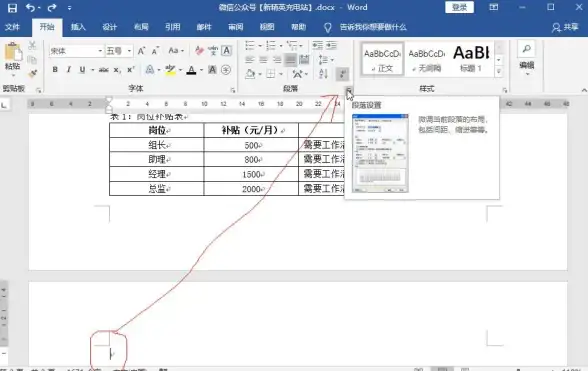Viewport: 588px width, 371px height.
Task: Click the text highlight color button
Action: pos(170,70)
